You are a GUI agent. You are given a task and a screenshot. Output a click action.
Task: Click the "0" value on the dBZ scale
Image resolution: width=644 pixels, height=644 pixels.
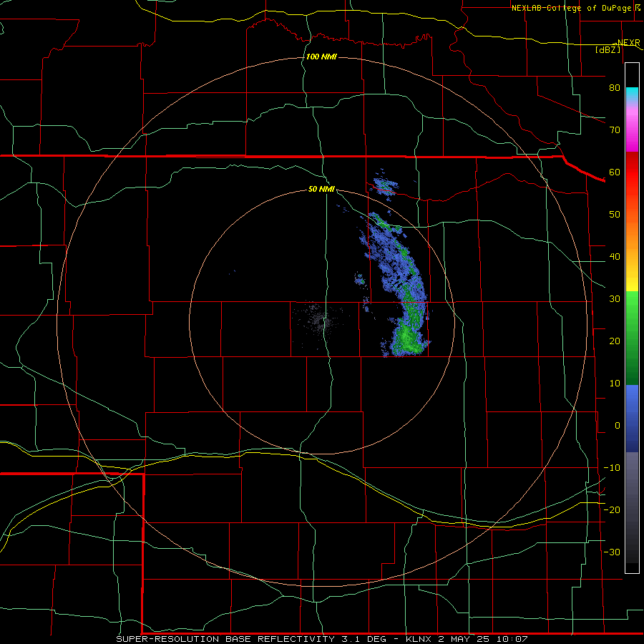coord(618,426)
